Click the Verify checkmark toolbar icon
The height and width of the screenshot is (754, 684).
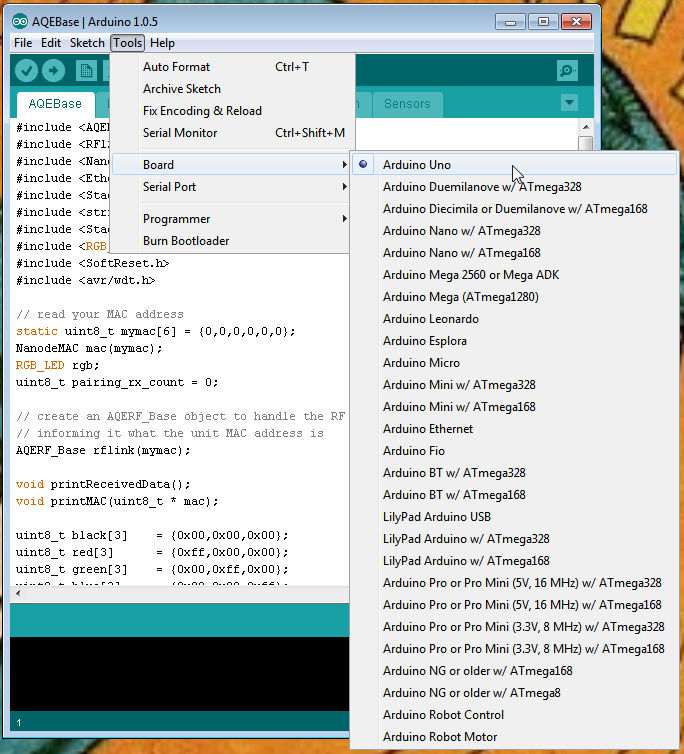pyautogui.click(x=26, y=71)
